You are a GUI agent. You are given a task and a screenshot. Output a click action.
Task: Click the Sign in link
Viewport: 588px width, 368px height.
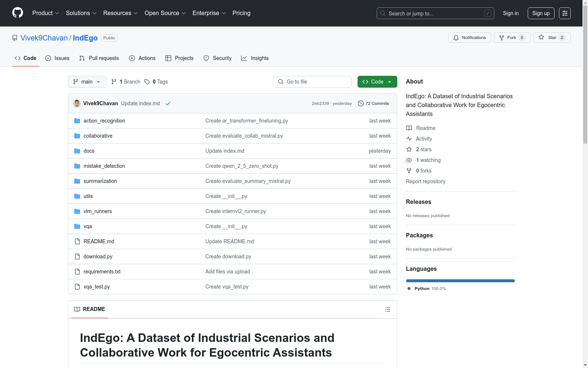[x=511, y=13]
